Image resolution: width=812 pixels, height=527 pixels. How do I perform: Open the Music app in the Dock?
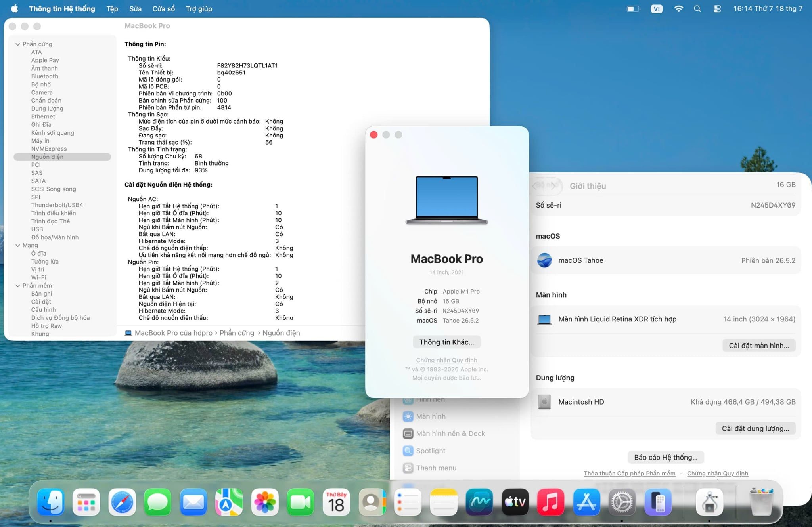(551, 502)
